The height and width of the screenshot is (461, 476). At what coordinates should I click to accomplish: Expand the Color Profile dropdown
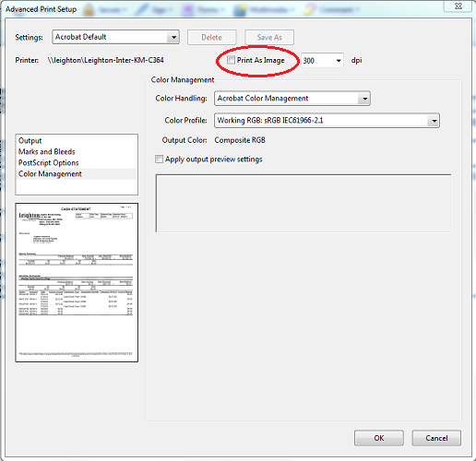[327, 121]
